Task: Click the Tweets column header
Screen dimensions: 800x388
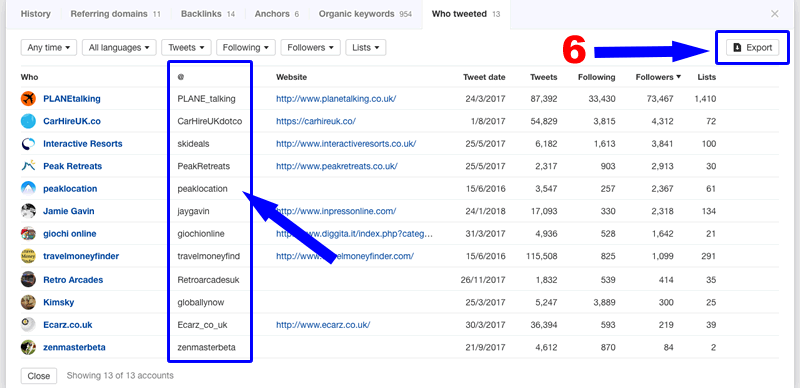Action: (543, 77)
